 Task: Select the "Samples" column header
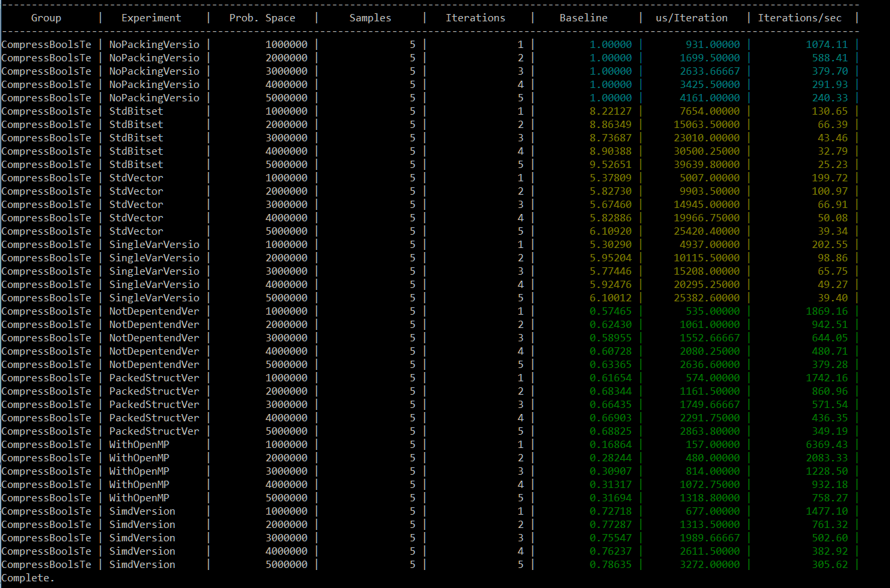[370, 18]
